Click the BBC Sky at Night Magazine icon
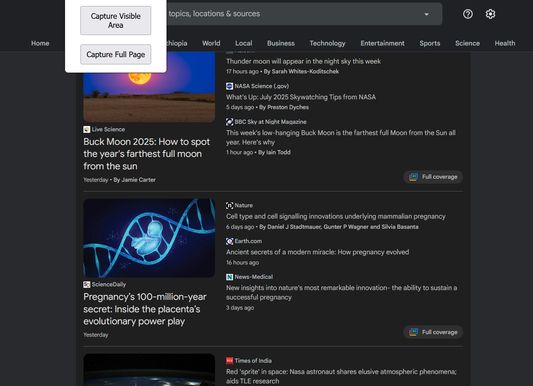The width and height of the screenshot is (533, 386). 229,122
